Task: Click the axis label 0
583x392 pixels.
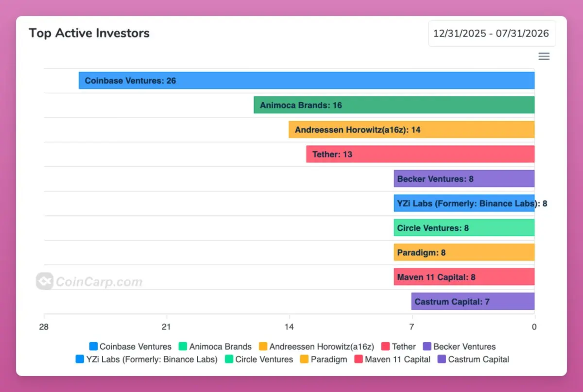Action: point(534,327)
